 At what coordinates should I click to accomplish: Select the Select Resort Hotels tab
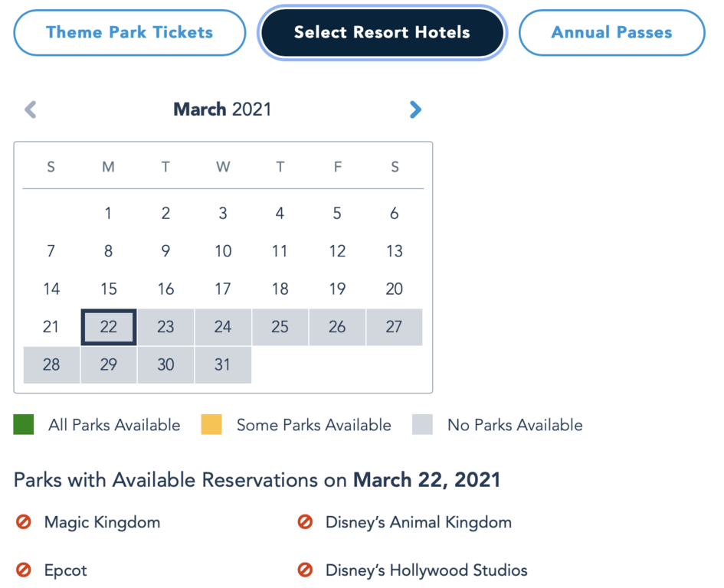coord(382,32)
